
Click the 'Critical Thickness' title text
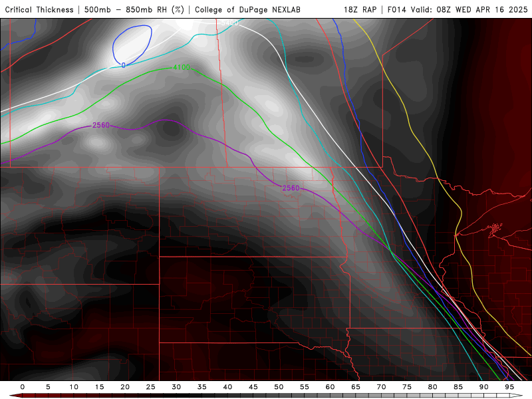39,9
